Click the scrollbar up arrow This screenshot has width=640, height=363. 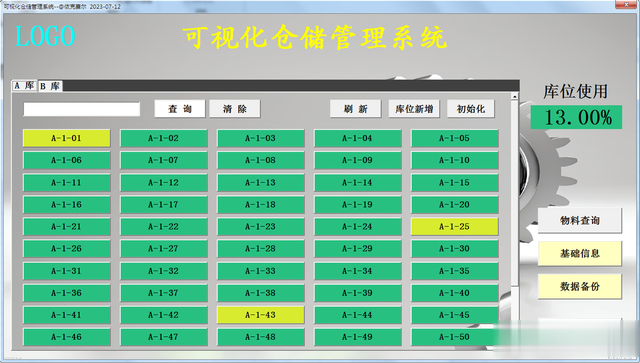pos(514,97)
